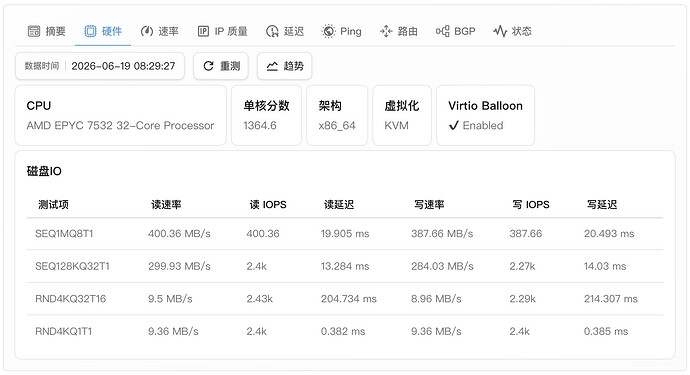Click the CPU AMD EPYC info card

[121, 115]
